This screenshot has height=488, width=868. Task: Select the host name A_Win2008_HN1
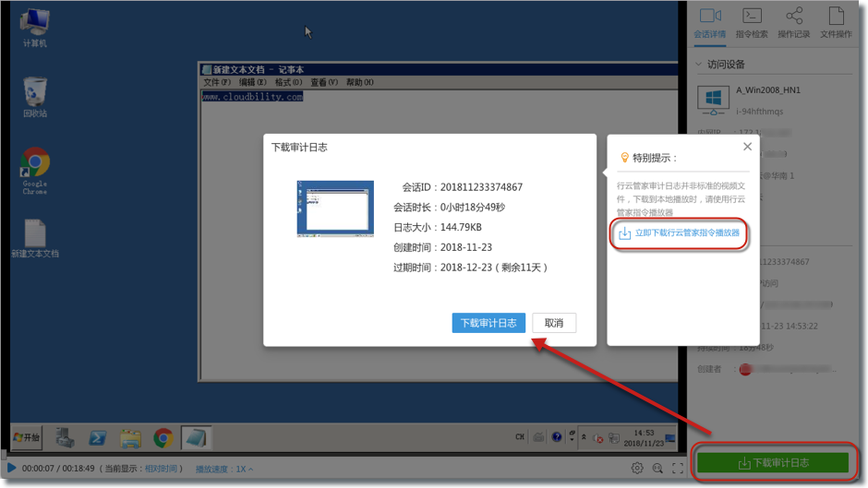point(767,89)
